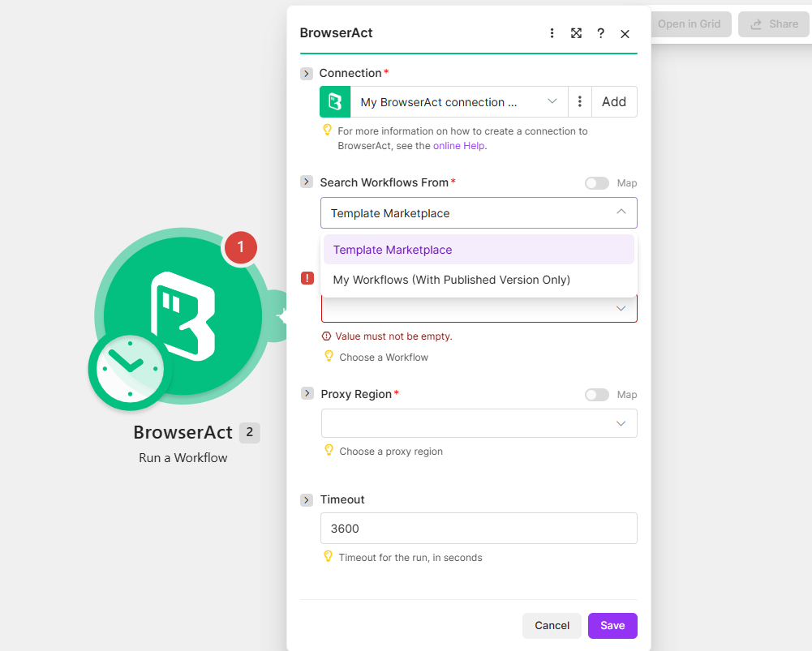Add a new BrowserAct connection
This screenshot has width=812, height=651.
click(x=614, y=102)
